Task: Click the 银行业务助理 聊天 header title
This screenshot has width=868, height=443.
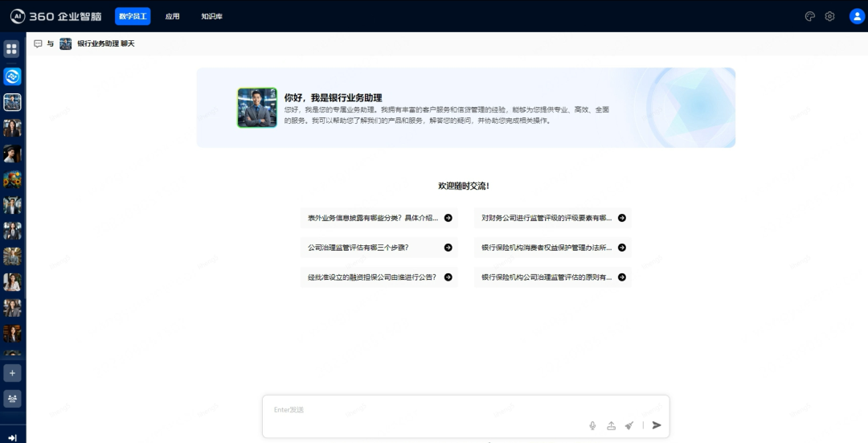Action: pos(106,43)
